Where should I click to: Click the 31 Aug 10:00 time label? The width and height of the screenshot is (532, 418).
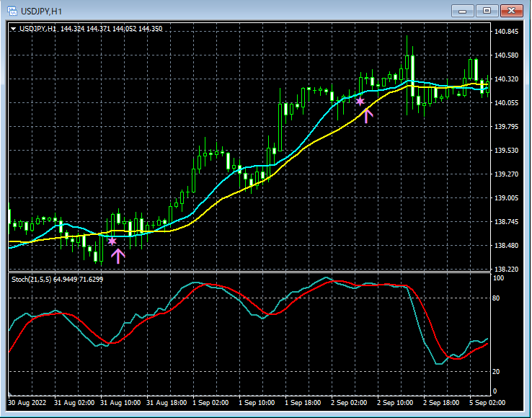tap(120, 403)
